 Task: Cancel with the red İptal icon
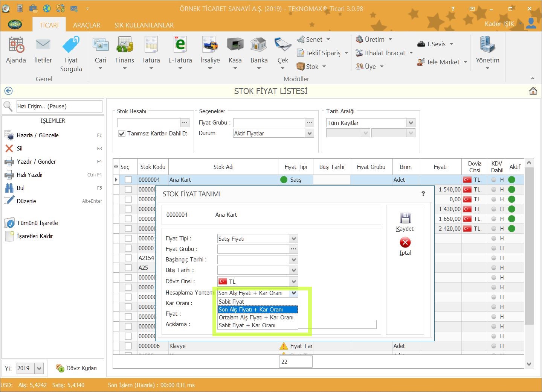click(x=405, y=243)
